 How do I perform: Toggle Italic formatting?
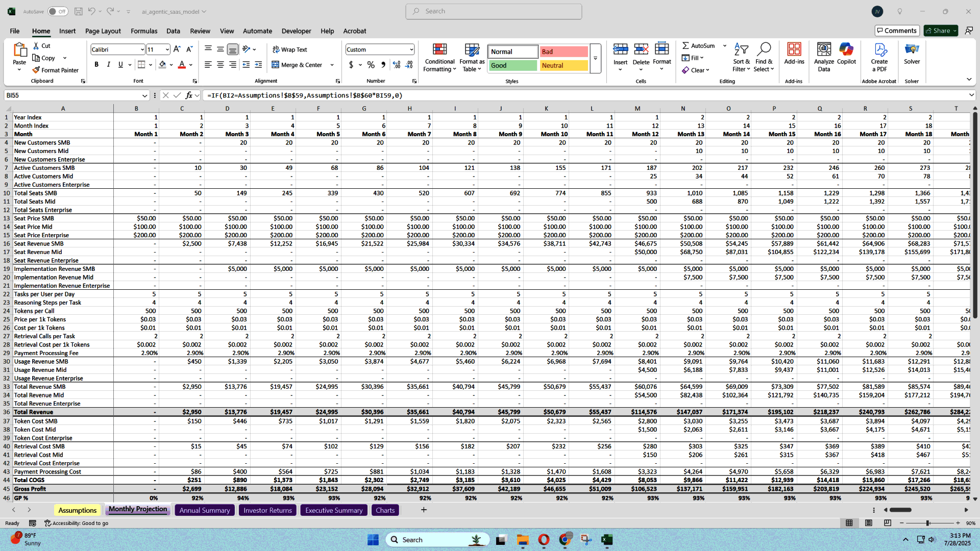108,65
